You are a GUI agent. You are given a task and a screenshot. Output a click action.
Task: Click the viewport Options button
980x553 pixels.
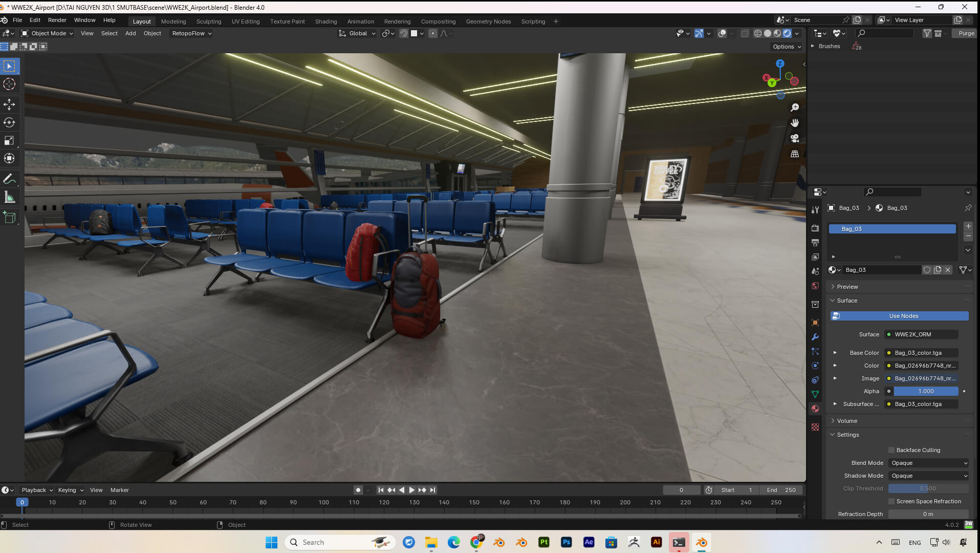787,47
